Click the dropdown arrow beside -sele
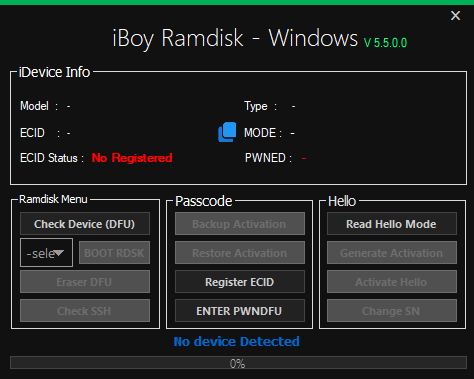Viewport: 474px width, 379px height. tap(59, 253)
